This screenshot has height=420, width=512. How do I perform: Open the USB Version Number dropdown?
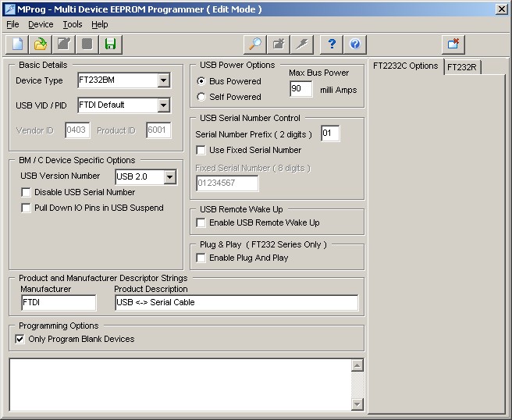tap(169, 177)
